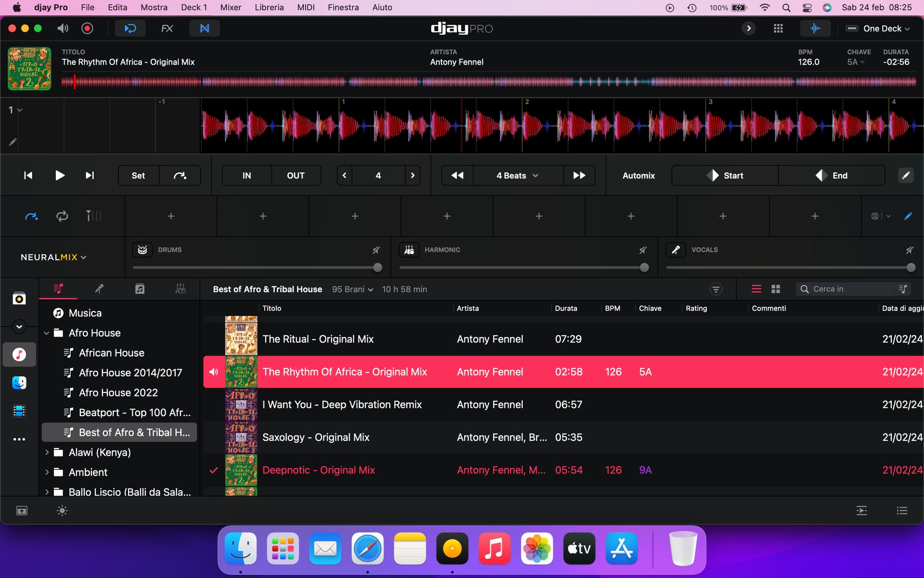Toggle the Neural Mix N button

(x=205, y=28)
